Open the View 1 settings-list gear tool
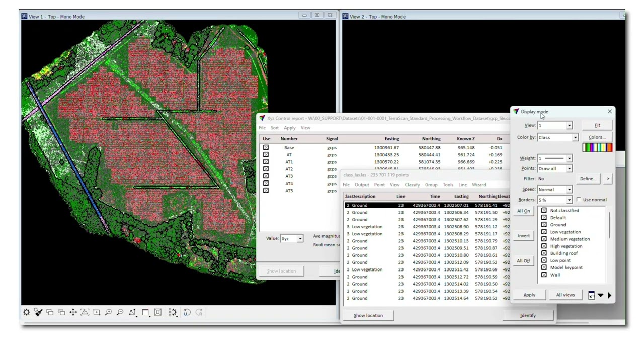644x362 pixels. pyautogui.click(x=173, y=312)
